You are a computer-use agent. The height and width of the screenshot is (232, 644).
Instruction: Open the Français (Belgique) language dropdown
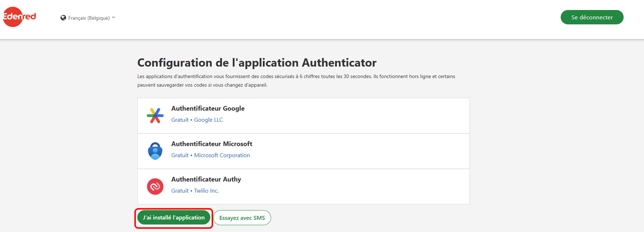(88, 18)
